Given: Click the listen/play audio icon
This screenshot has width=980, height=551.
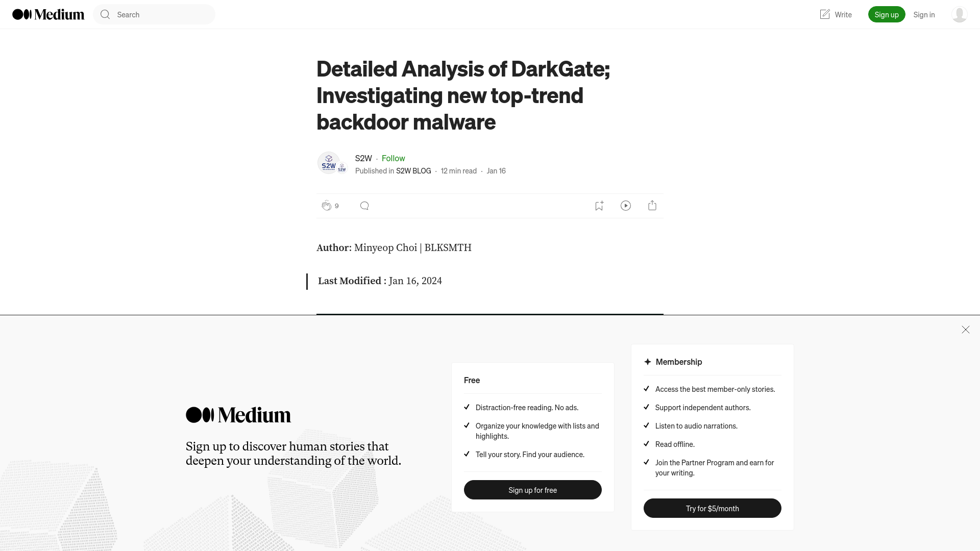Looking at the screenshot, I should click(x=625, y=205).
